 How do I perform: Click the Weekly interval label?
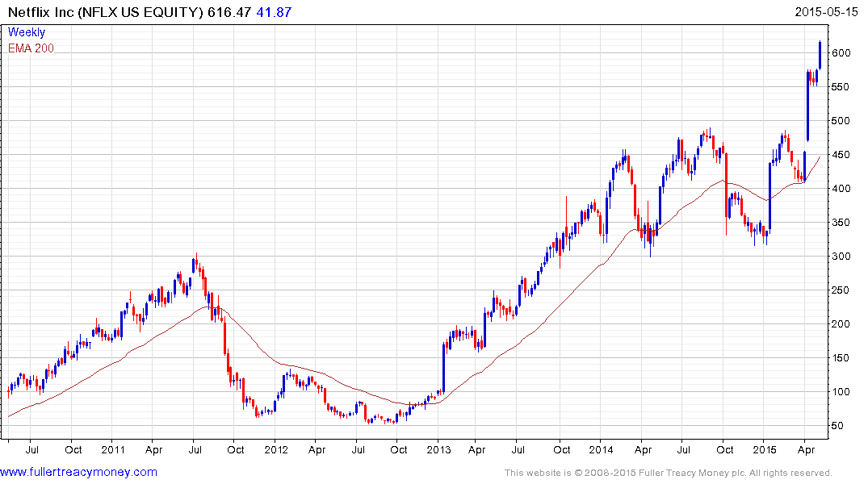click(27, 32)
